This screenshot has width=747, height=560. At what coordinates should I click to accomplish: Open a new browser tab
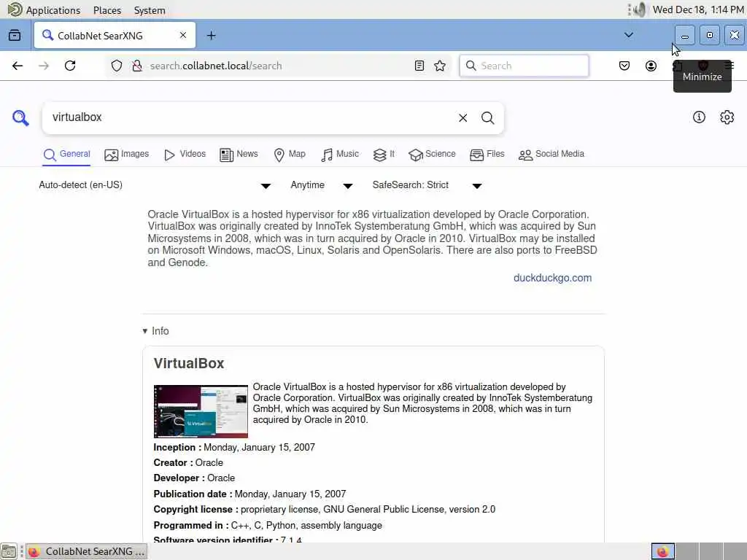[211, 35]
